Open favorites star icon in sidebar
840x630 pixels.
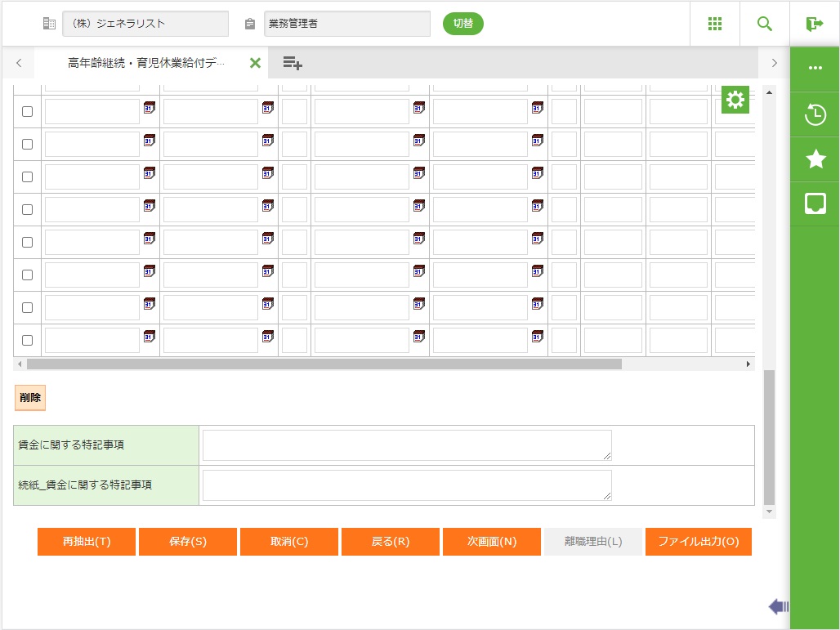coord(815,159)
